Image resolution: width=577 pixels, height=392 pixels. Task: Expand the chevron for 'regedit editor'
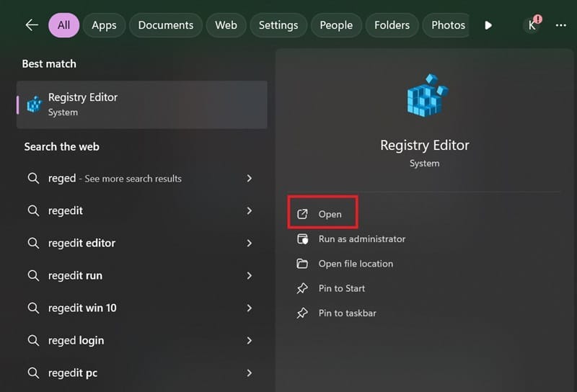point(250,243)
